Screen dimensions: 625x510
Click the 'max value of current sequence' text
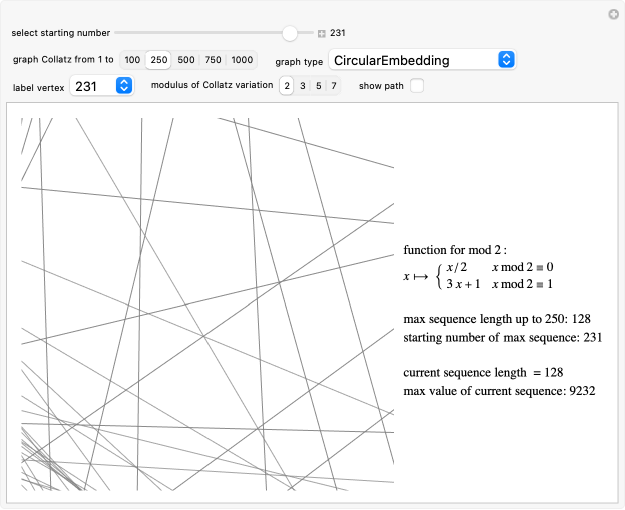coord(499,390)
